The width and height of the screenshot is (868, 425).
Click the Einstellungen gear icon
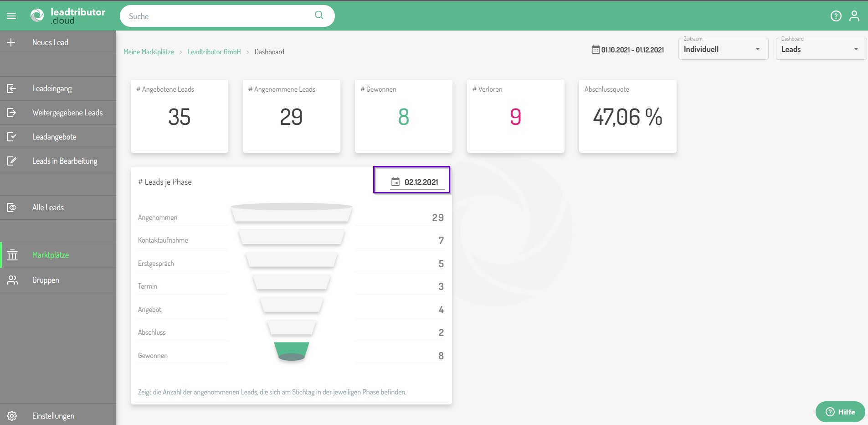click(x=12, y=415)
